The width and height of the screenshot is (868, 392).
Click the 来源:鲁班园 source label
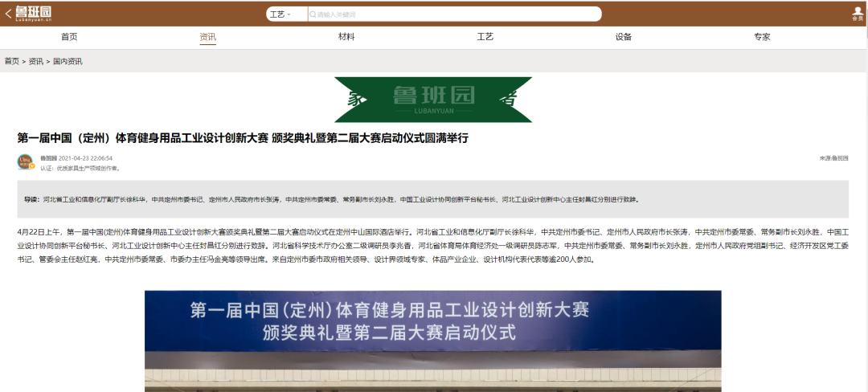(x=833, y=158)
